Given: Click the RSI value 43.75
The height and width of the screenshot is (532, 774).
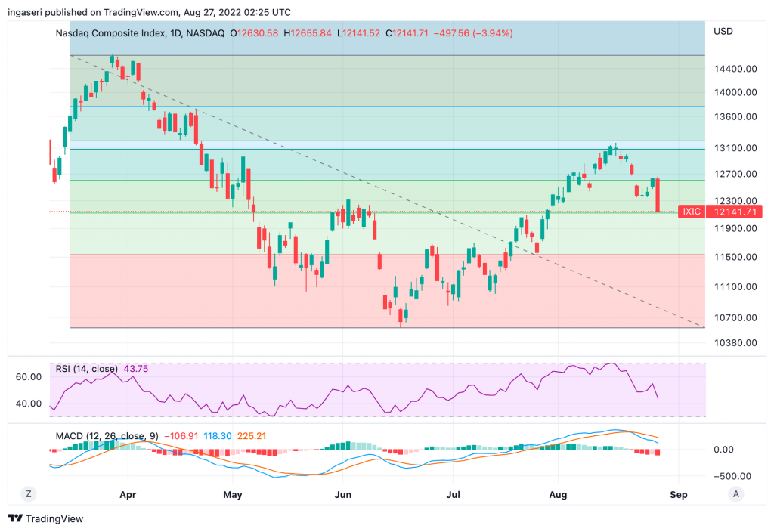Looking at the screenshot, I should [136, 369].
